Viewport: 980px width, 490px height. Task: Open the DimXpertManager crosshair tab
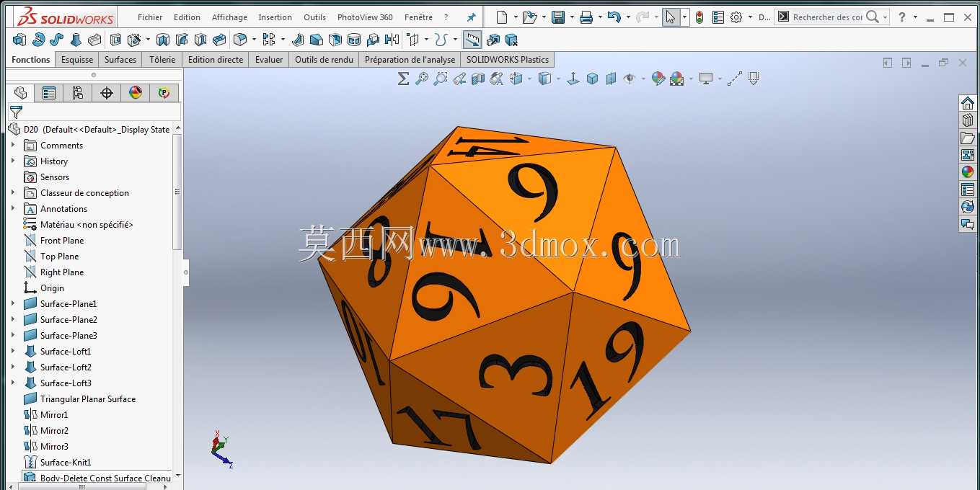pyautogui.click(x=107, y=93)
